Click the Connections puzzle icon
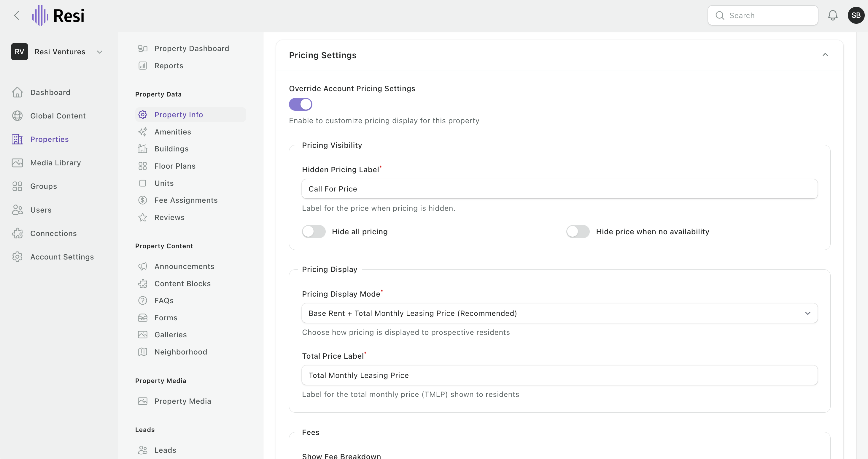Screen dimensions: 868x459 17,233
